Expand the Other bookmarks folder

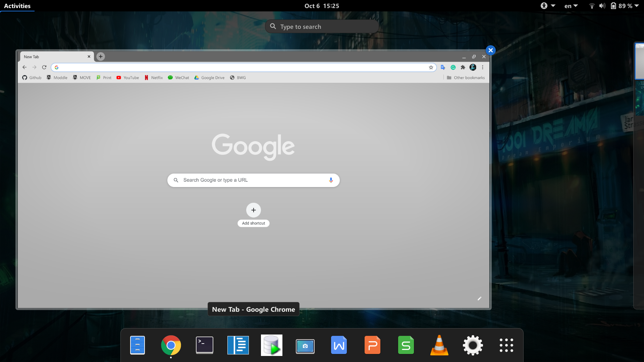point(466,78)
